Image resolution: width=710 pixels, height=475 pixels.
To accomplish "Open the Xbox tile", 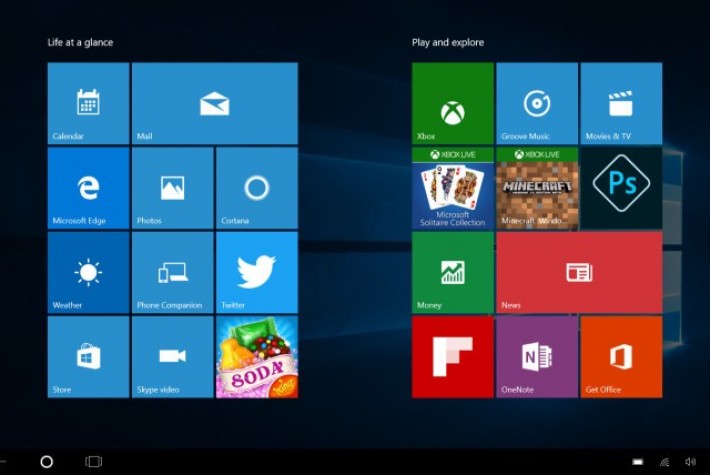I will point(453,103).
